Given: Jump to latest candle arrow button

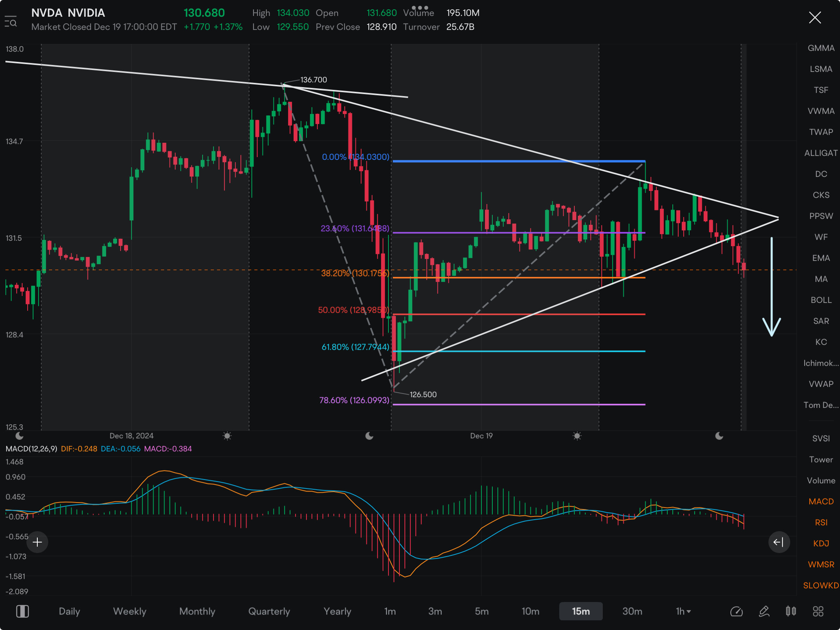Looking at the screenshot, I should 779,542.
